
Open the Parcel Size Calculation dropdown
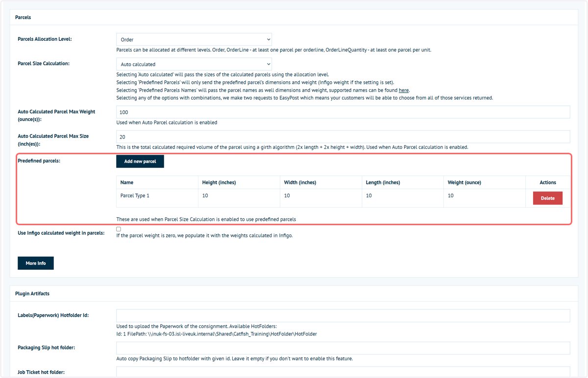194,64
